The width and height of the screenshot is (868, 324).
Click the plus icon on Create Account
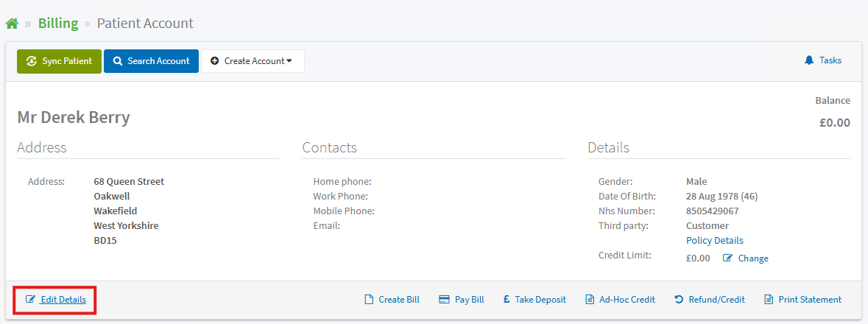pyautogui.click(x=215, y=61)
